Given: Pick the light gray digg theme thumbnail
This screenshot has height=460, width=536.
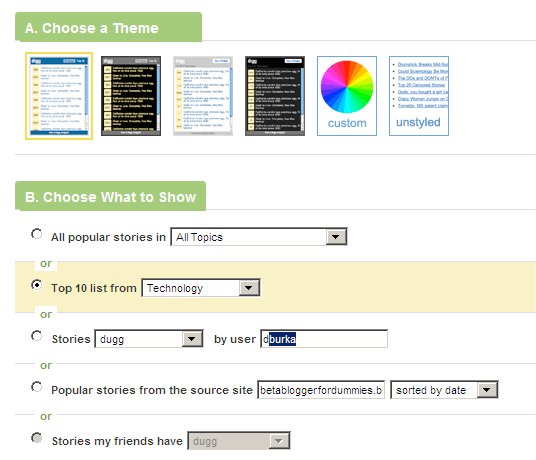Looking at the screenshot, I should point(203,96).
